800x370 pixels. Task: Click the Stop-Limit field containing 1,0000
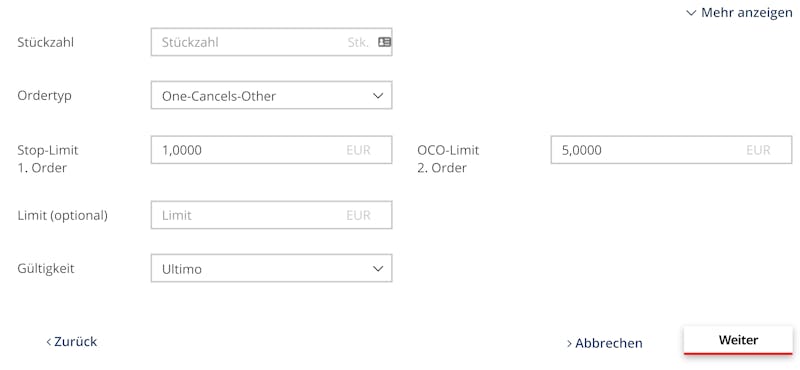click(271, 150)
